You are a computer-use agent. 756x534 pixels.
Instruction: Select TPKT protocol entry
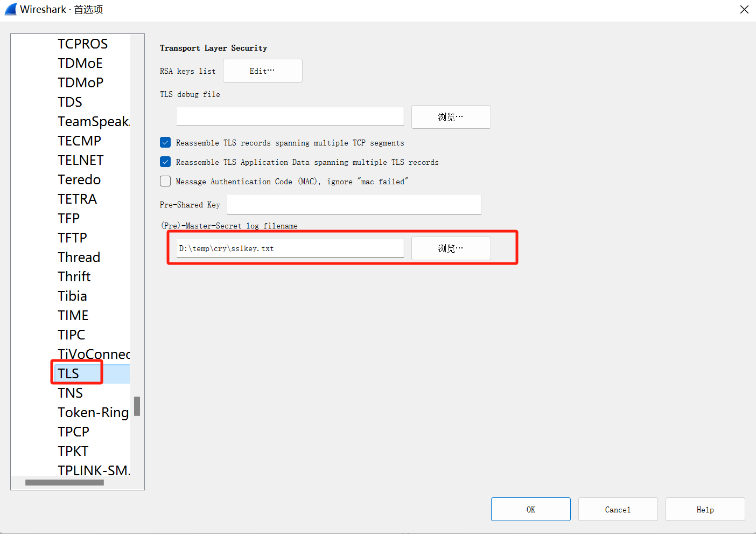tap(73, 451)
